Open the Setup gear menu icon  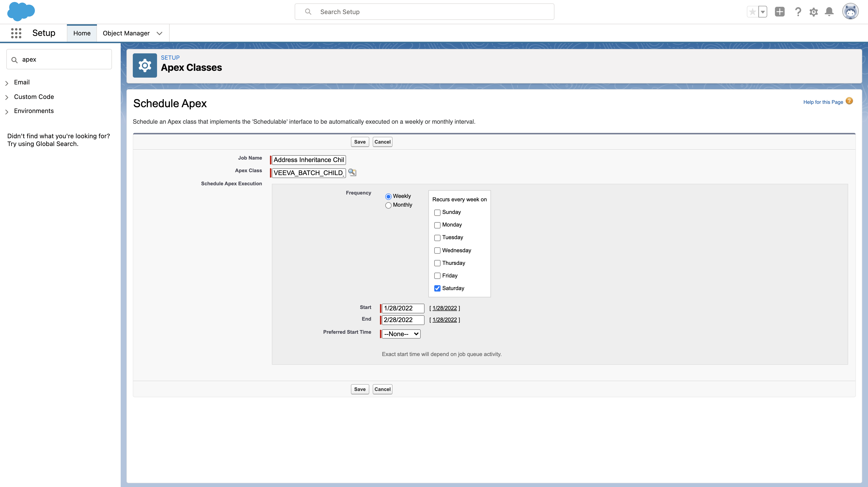pyautogui.click(x=813, y=12)
